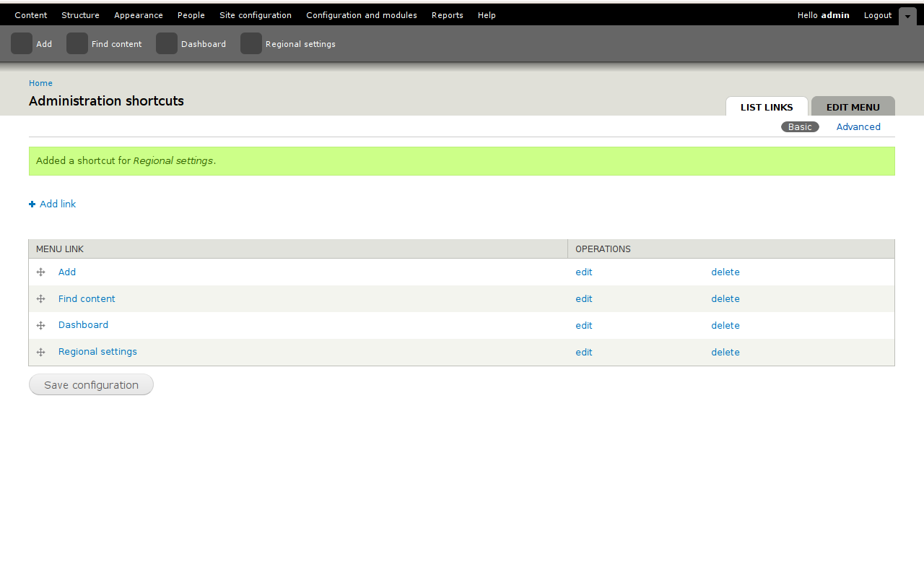Image resolution: width=924 pixels, height=578 pixels.
Task: Go to Home via breadcrumb
Action: tap(40, 83)
